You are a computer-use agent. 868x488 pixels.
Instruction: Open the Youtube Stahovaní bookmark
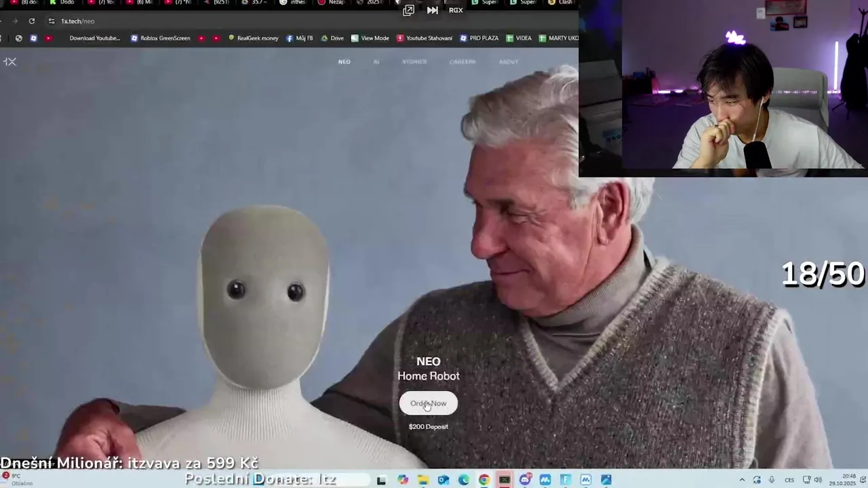(x=425, y=38)
